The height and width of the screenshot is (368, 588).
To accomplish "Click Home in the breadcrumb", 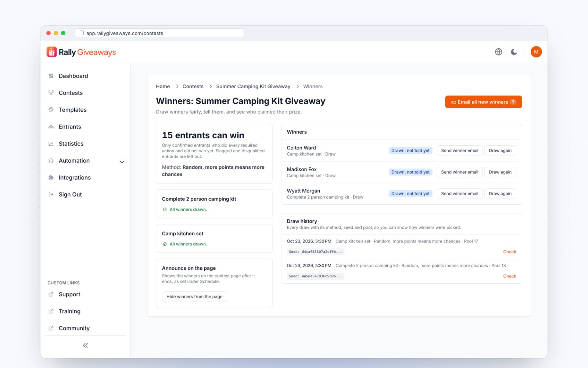I will pos(163,86).
